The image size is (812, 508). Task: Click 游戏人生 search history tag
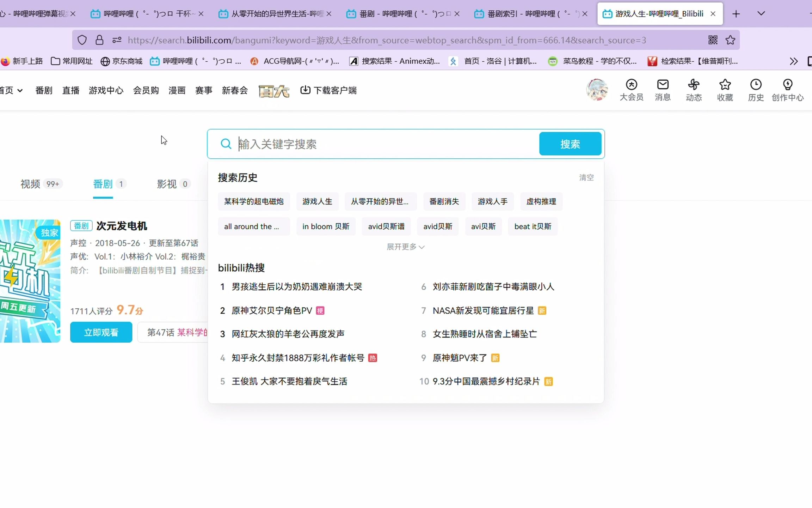click(x=317, y=201)
